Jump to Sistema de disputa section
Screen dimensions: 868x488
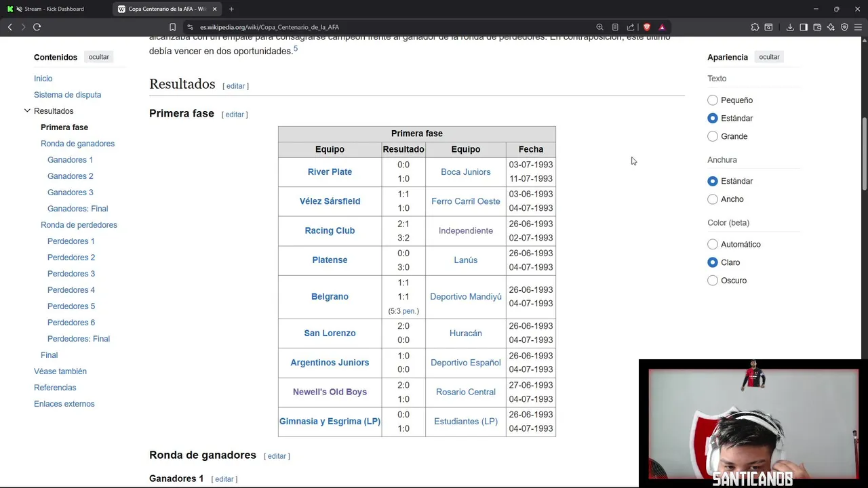click(x=67, y=95)
